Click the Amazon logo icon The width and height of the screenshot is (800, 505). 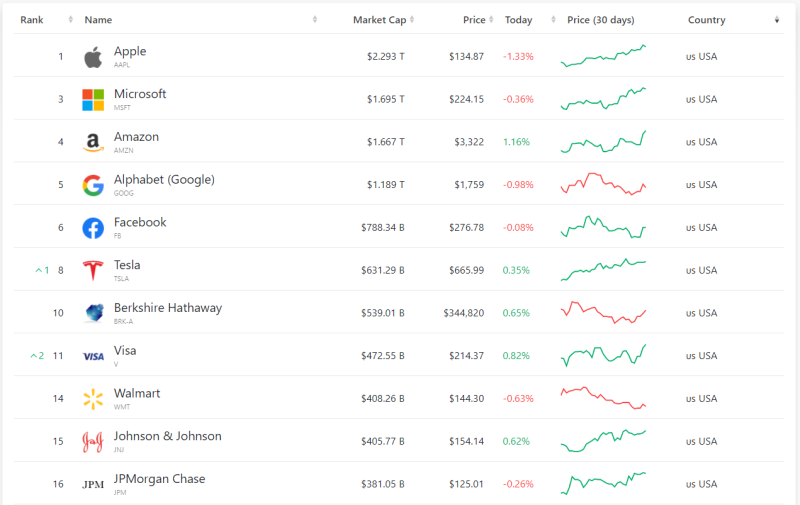tap(93, 143)
